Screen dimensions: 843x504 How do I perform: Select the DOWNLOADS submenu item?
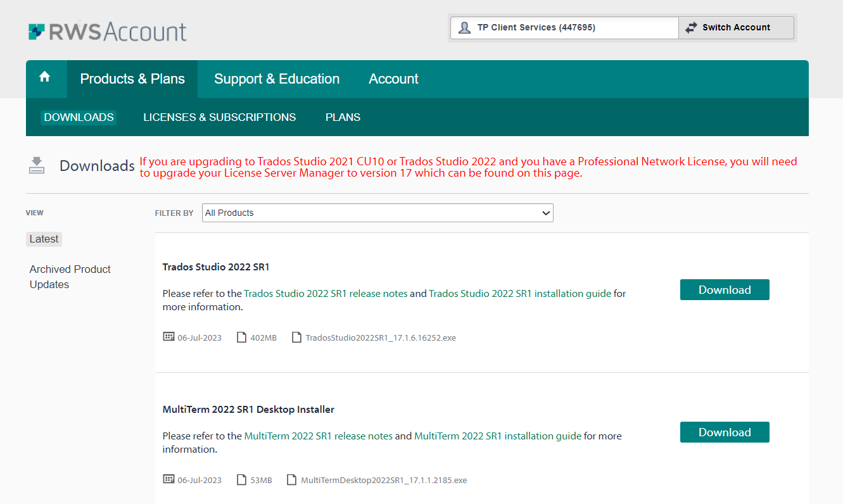(79, 117)
